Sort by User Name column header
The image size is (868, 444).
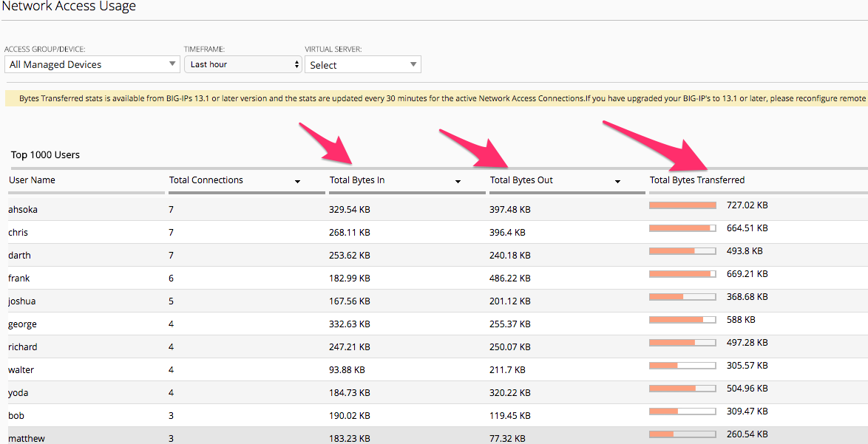[x=32, y=180]
